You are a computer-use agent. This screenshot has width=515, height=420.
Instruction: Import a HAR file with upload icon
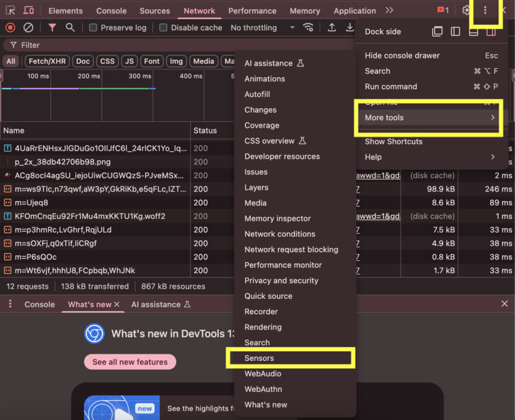[x=332, y=28]
